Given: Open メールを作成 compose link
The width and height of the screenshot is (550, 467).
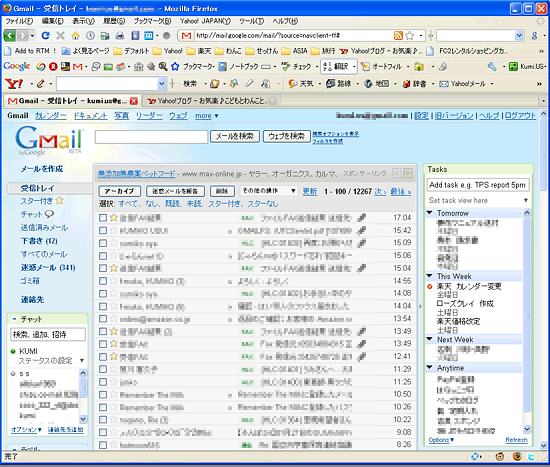Looking at the screenshot, I should 42,169.
